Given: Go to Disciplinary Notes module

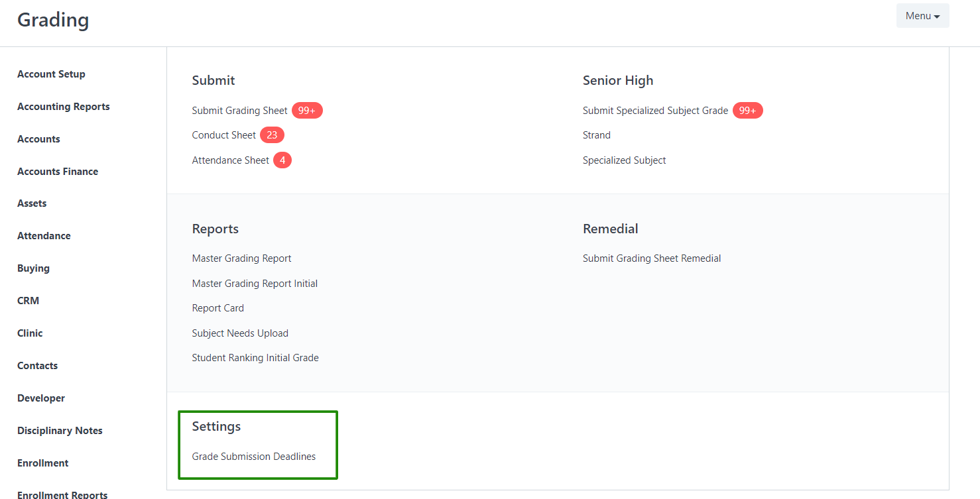Looking at the screenshot, I should pyautogui.click(x=60, y=431).
